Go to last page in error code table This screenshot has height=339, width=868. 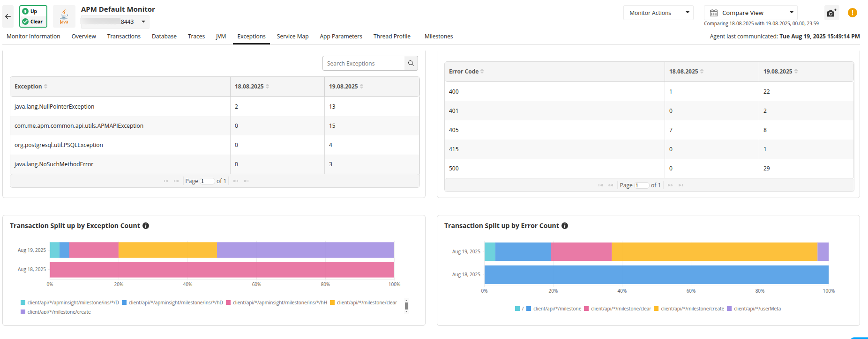click(681, 185)
